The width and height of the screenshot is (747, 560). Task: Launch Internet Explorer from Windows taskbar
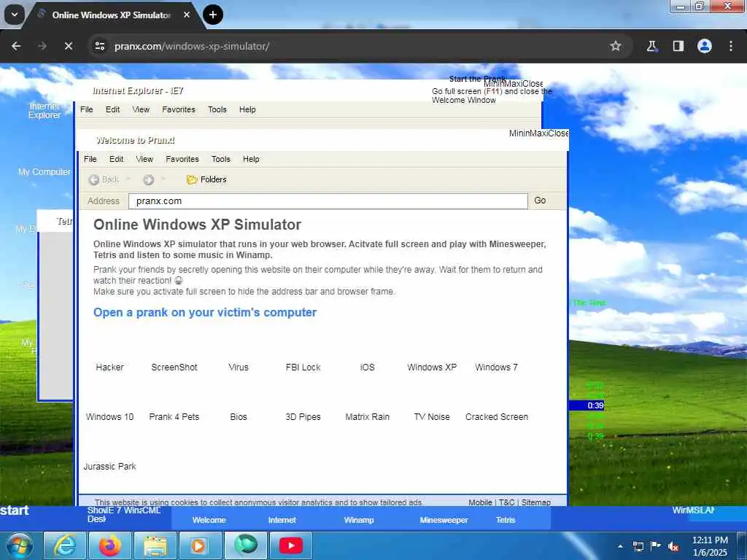(x=65, y=545)
